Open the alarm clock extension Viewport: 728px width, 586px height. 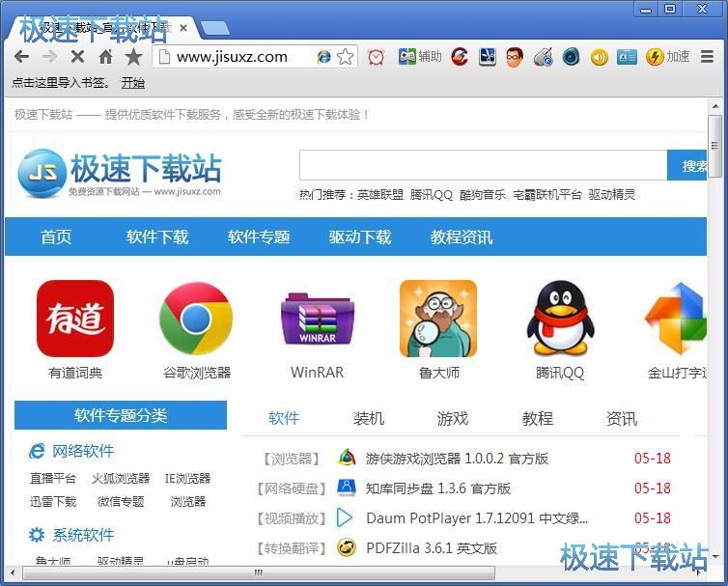377,57
